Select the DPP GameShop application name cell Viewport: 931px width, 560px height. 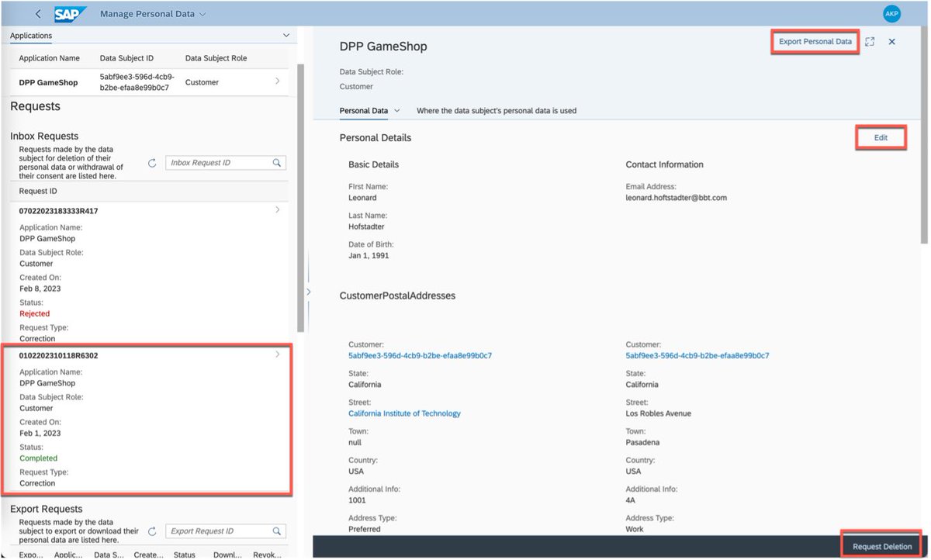pos(48,82)
